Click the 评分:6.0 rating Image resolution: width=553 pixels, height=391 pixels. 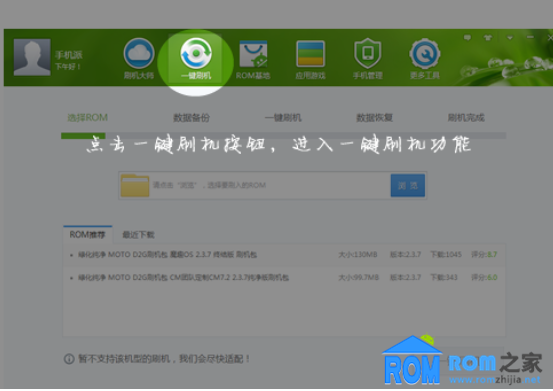[x=484, y=277]
